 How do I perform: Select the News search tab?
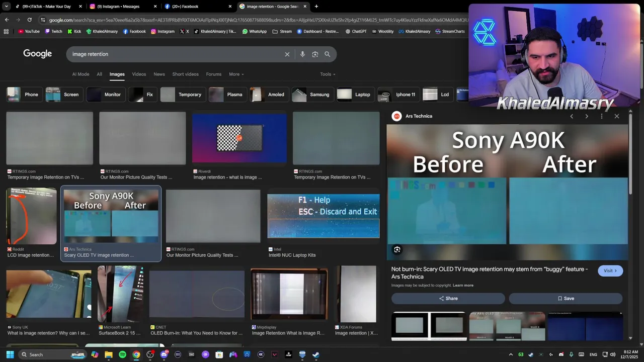tap(159, 74)
